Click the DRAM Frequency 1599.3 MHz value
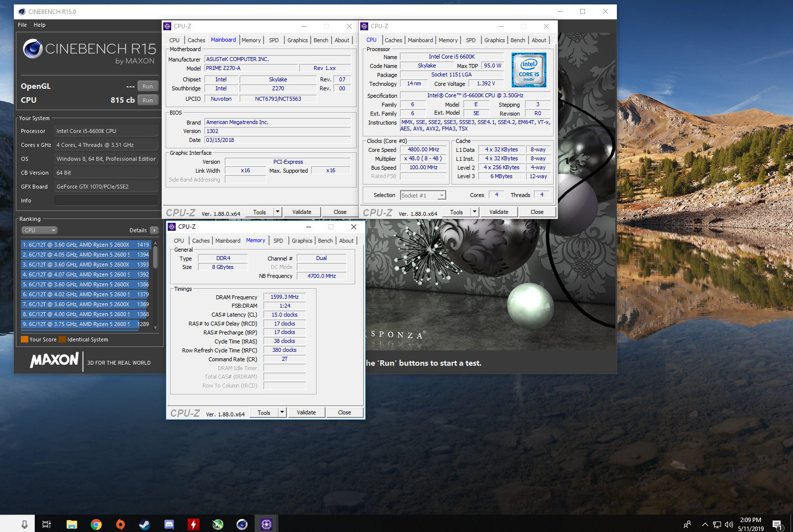 [284, 297]
